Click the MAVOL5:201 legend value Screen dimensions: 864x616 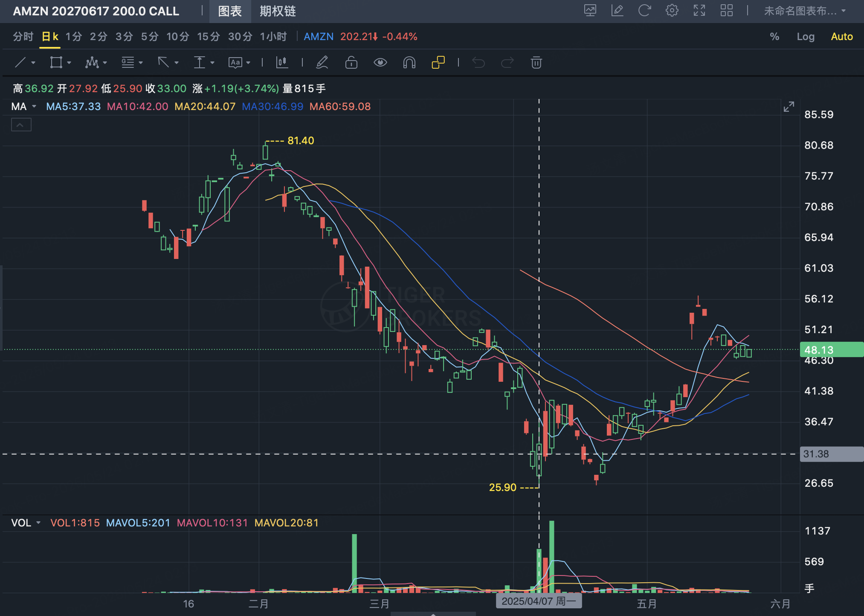click(138, 523)
